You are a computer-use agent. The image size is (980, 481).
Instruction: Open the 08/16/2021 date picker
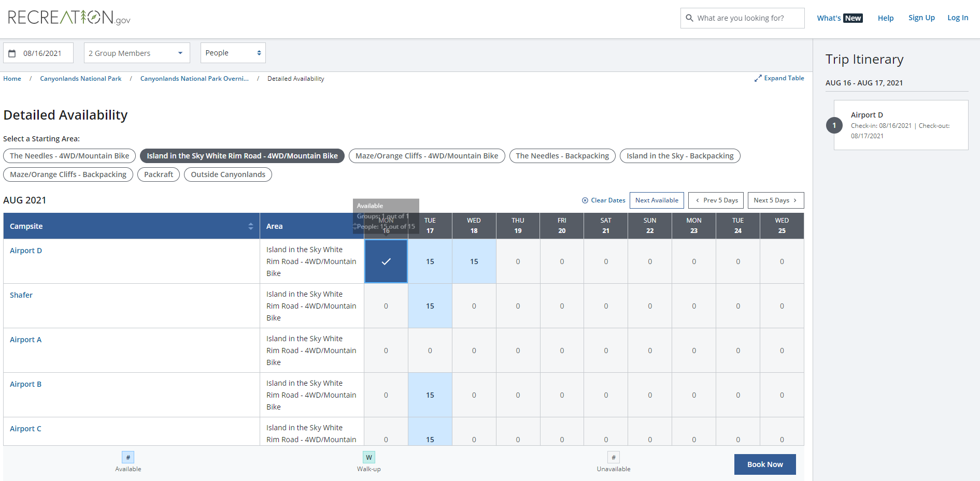click(38, 53)
